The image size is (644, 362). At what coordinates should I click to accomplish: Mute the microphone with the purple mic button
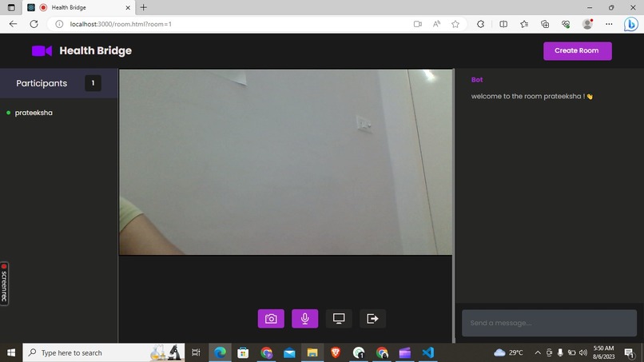tap(304, 318)
